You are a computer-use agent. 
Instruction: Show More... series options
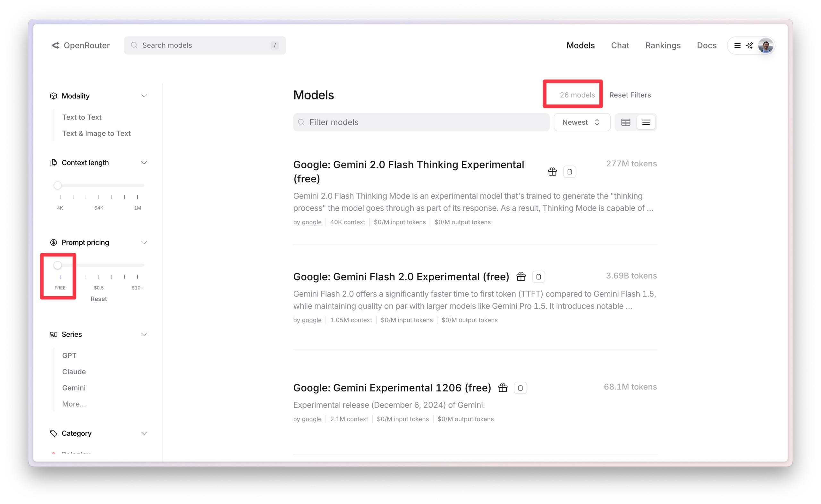tap(74, 404)
